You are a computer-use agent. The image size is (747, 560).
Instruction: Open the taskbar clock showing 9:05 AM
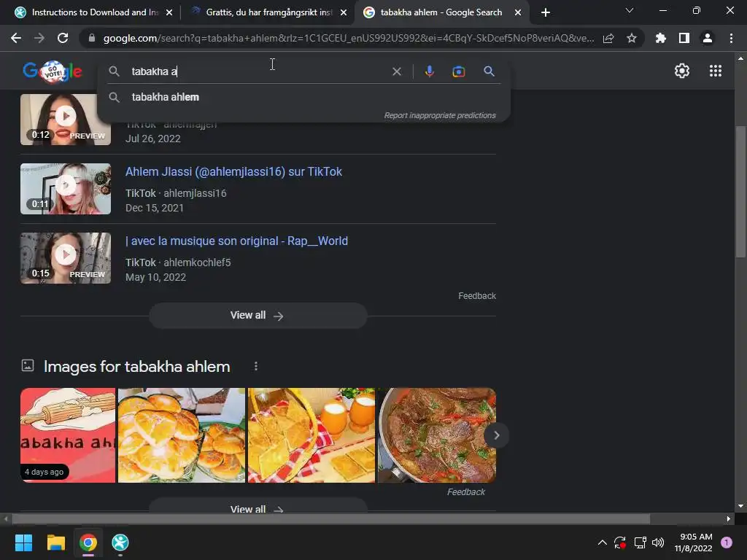[x=694, y=542]
